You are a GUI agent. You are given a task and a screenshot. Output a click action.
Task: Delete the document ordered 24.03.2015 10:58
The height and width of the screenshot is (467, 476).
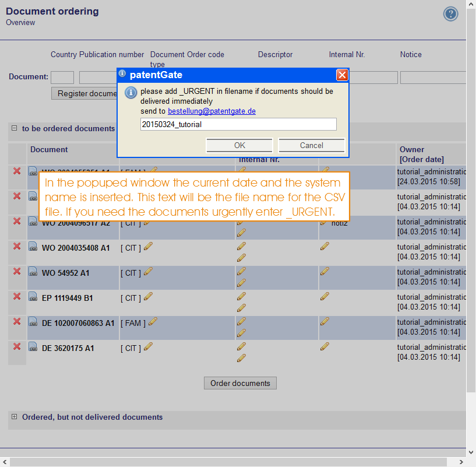(x=17, y=171)
